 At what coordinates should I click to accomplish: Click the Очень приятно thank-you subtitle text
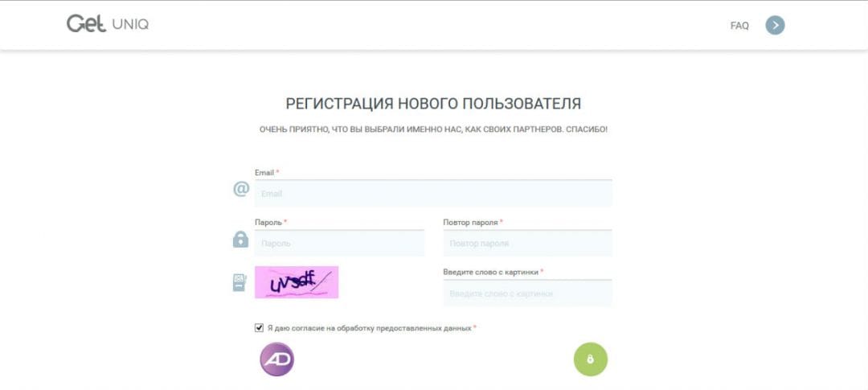click(433, 129)
